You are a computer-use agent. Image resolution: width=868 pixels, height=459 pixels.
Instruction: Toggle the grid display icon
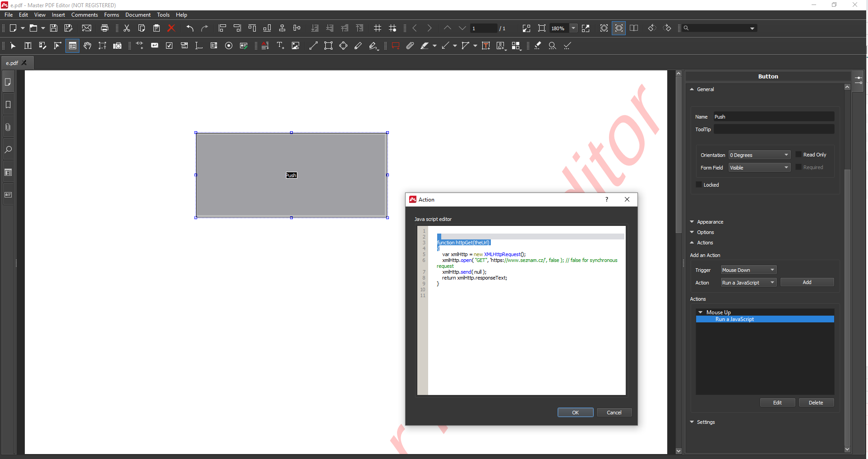[x=378, y=28]
